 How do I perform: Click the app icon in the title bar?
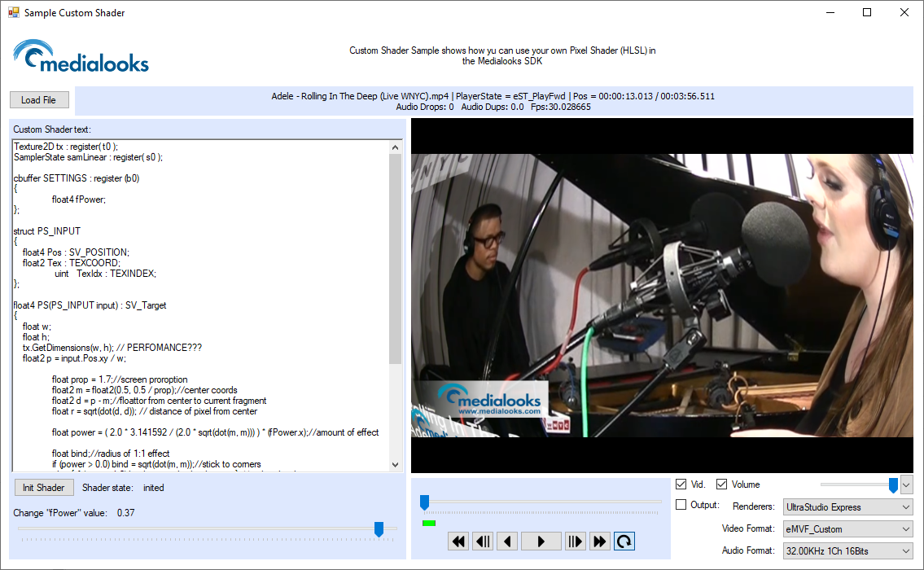(x=14, y=12)
